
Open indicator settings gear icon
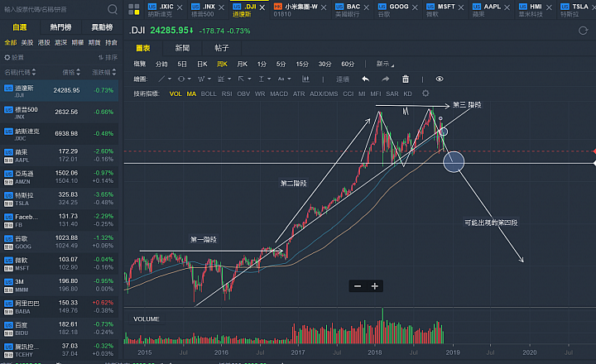[x=425, y=93]
